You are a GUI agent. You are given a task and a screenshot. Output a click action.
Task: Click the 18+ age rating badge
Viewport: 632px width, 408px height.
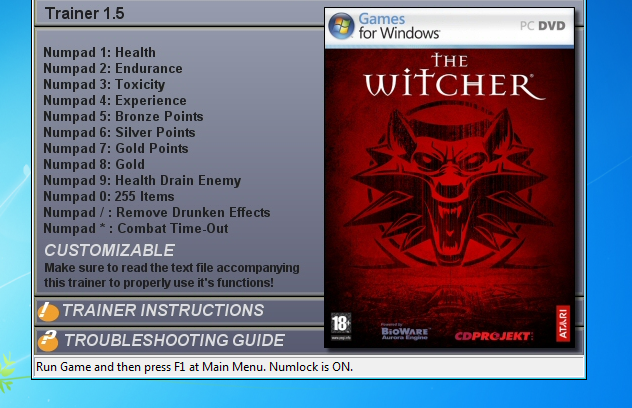[341, 325]
